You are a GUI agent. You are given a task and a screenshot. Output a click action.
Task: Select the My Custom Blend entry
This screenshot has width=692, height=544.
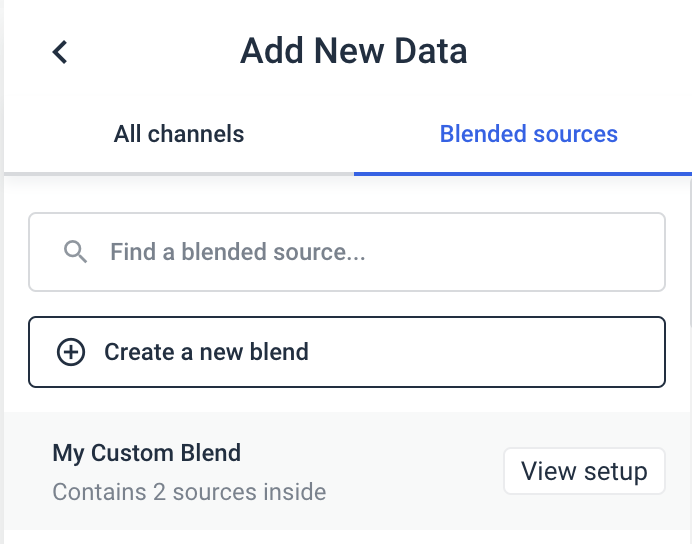[146, 453]
